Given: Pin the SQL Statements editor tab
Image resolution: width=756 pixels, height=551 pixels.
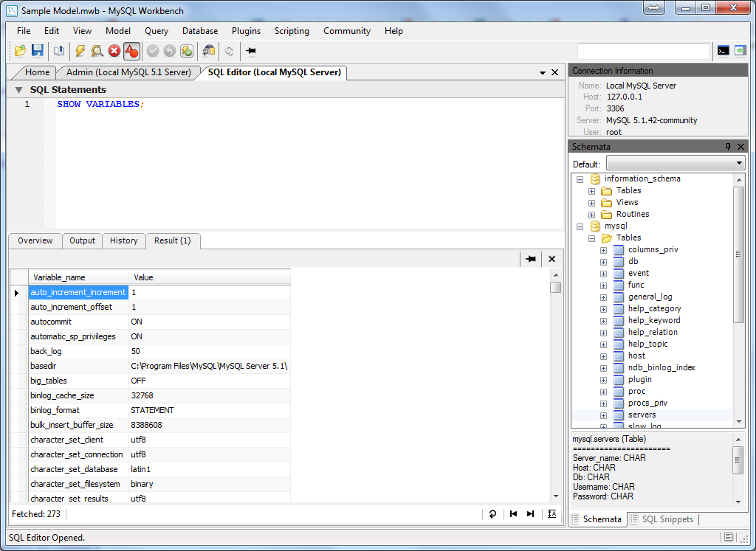Looking at the screenshot, I should 251,51.
